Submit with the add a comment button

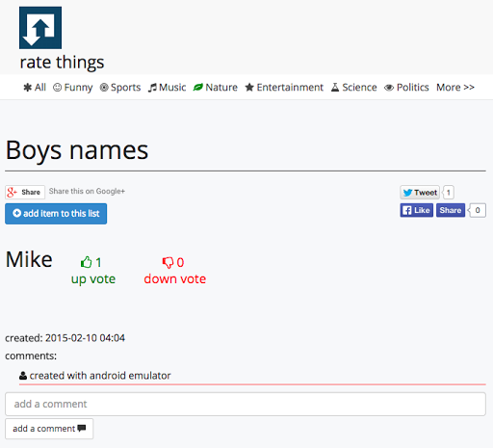49,429
